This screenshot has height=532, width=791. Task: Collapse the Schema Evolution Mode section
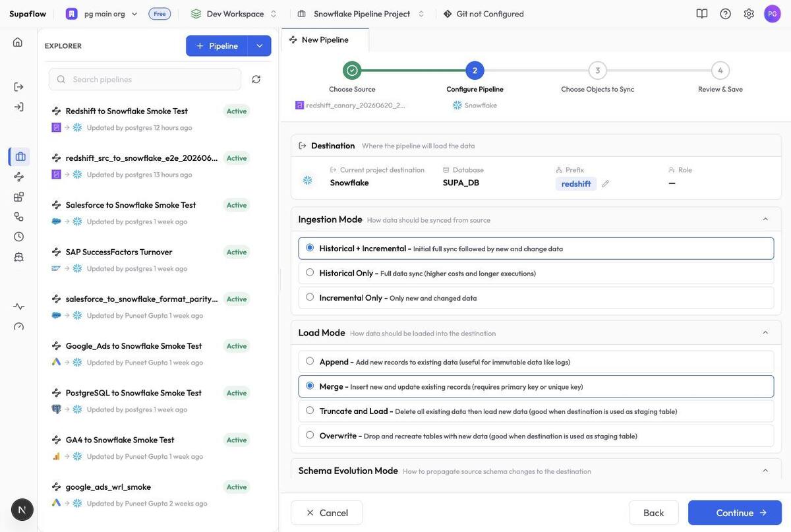coord(765,471)
